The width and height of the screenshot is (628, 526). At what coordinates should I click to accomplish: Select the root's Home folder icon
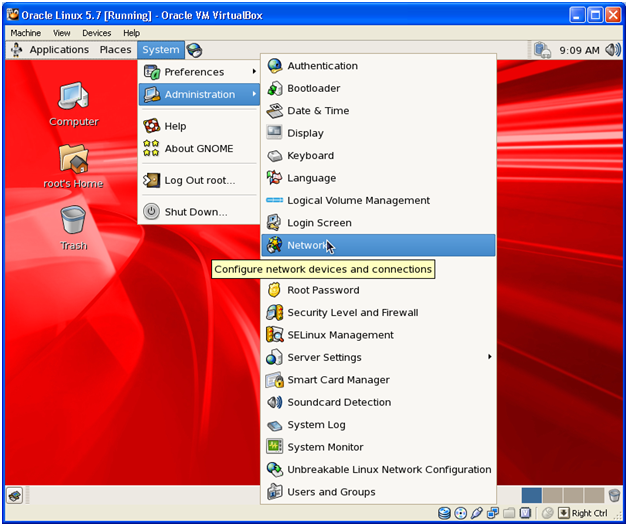point(73,166)
